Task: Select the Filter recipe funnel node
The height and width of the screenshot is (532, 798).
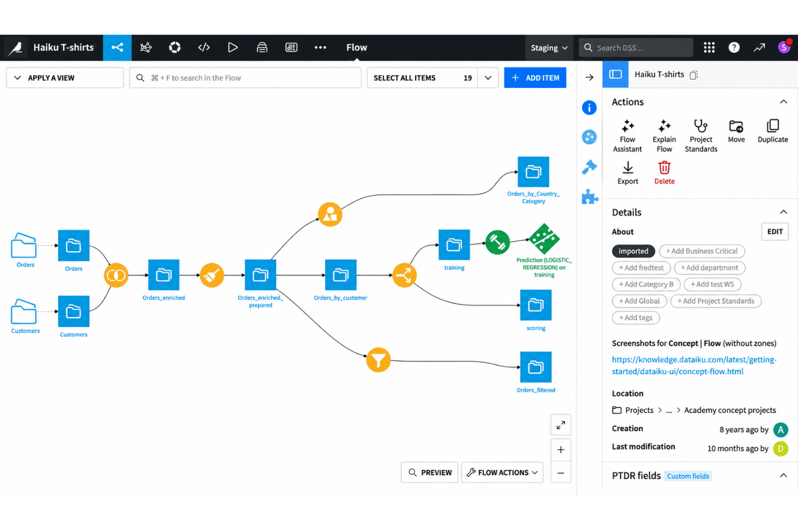Action: pos(379,360)
